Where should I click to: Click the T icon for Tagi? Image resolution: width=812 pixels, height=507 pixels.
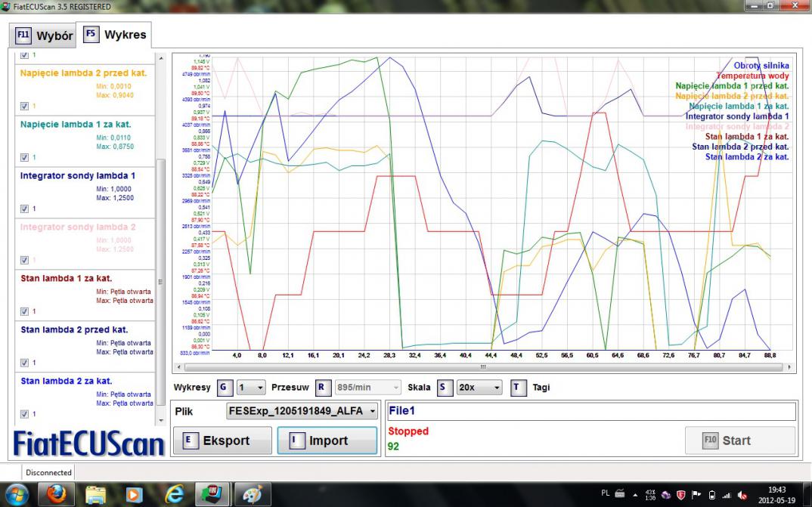(519, 388)
